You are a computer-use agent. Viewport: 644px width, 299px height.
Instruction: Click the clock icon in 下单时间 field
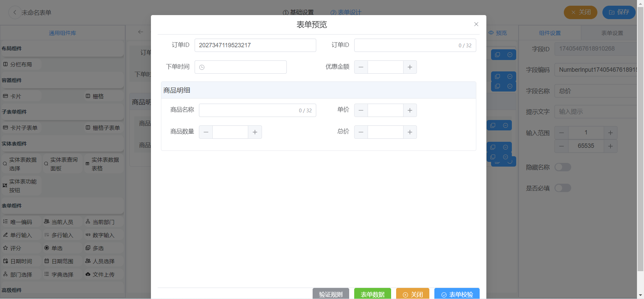point(202,67)
